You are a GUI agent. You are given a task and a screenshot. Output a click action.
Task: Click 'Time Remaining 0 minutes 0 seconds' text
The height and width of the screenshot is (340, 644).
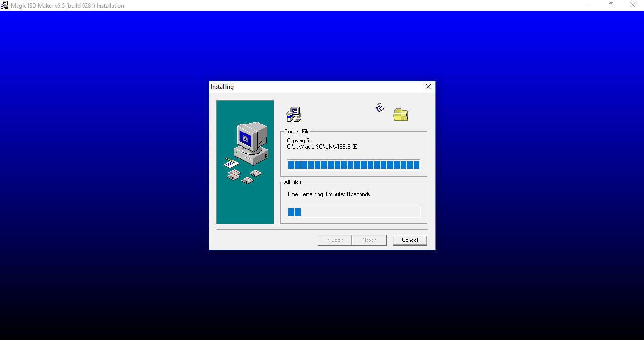pyautogui.click(x=328, y=194)
